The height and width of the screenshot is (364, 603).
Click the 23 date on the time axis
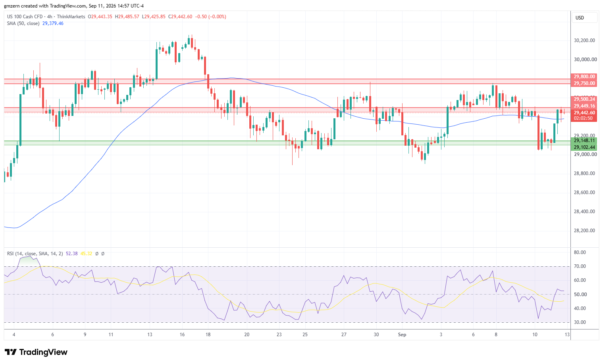pos(279,335)
